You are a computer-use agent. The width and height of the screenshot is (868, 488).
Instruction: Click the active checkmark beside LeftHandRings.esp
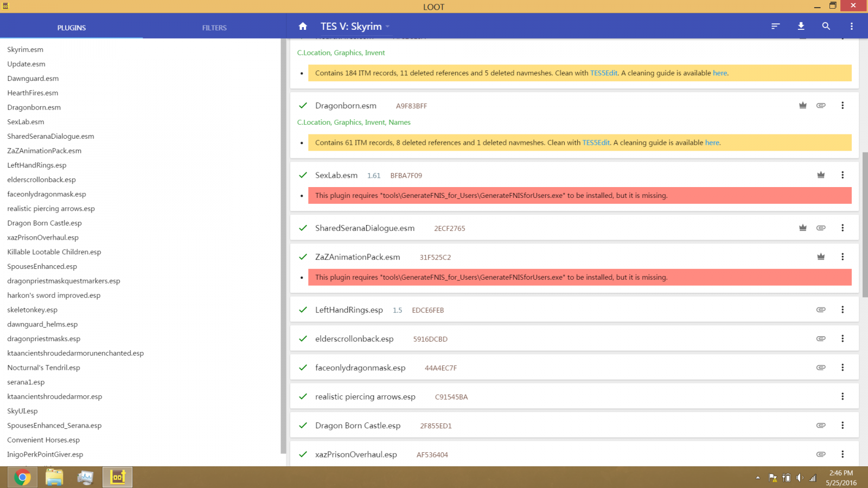tap(303, 310)
